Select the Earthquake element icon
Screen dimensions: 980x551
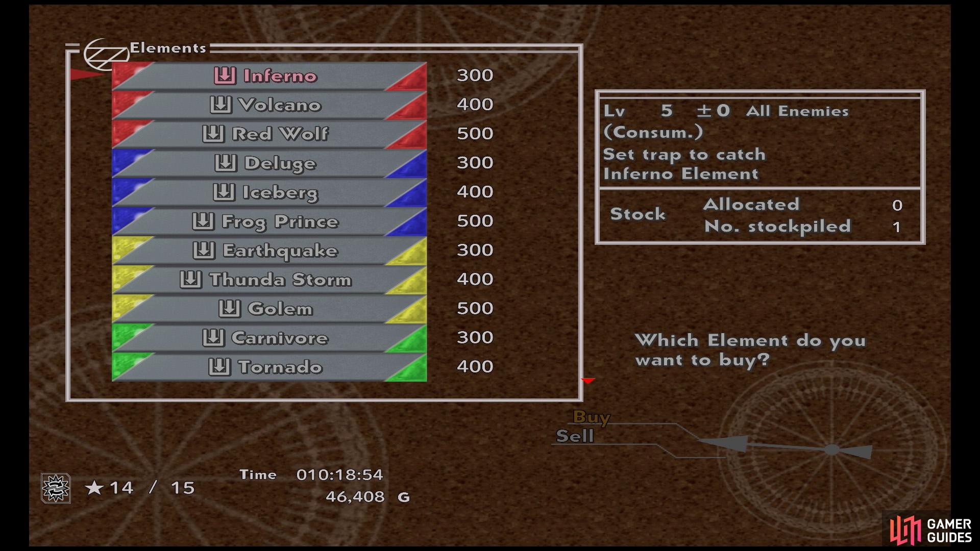tap(206, 249)
